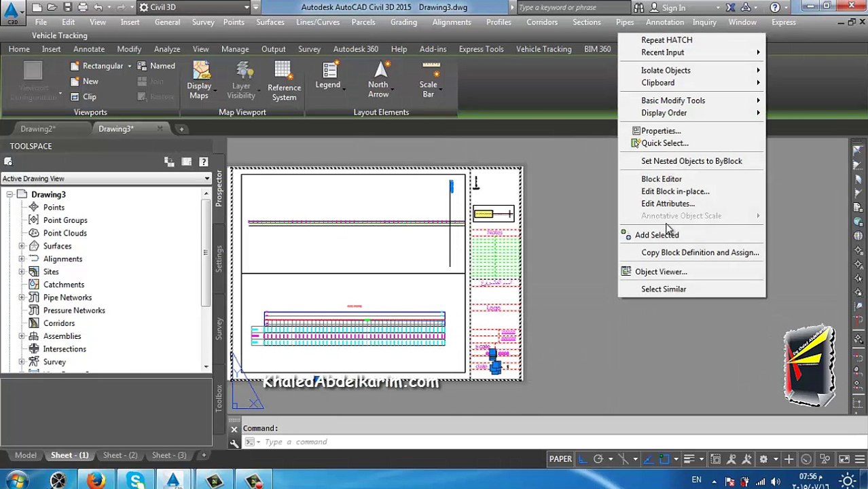Screen dimensions: 868x489
Task: Toggle Object Snap Tracking in status bar
Action: 648,460
